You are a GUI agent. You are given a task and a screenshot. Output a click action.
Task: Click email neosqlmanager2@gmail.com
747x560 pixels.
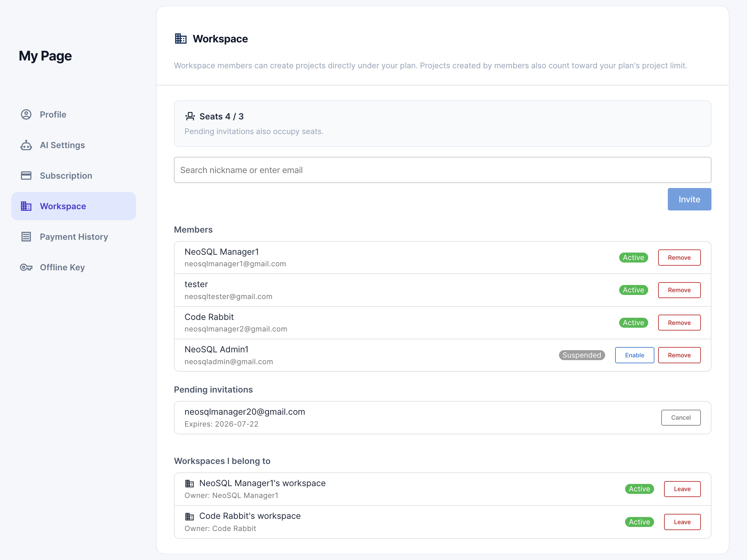pyautogui.click(x=236, y=329)
